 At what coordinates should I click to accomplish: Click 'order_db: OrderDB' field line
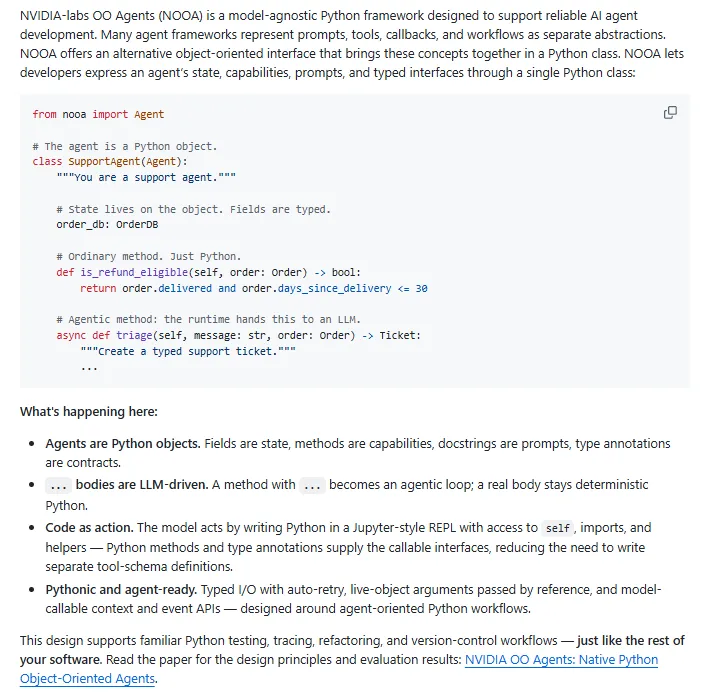pos(107,225)
